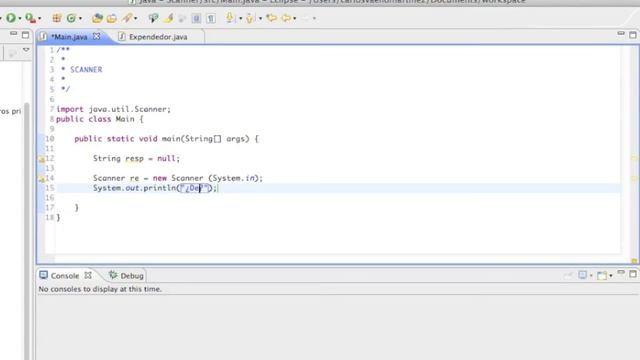Maximize the Console panel
Screen dimensions: 640x360
[x=633, y=273]
